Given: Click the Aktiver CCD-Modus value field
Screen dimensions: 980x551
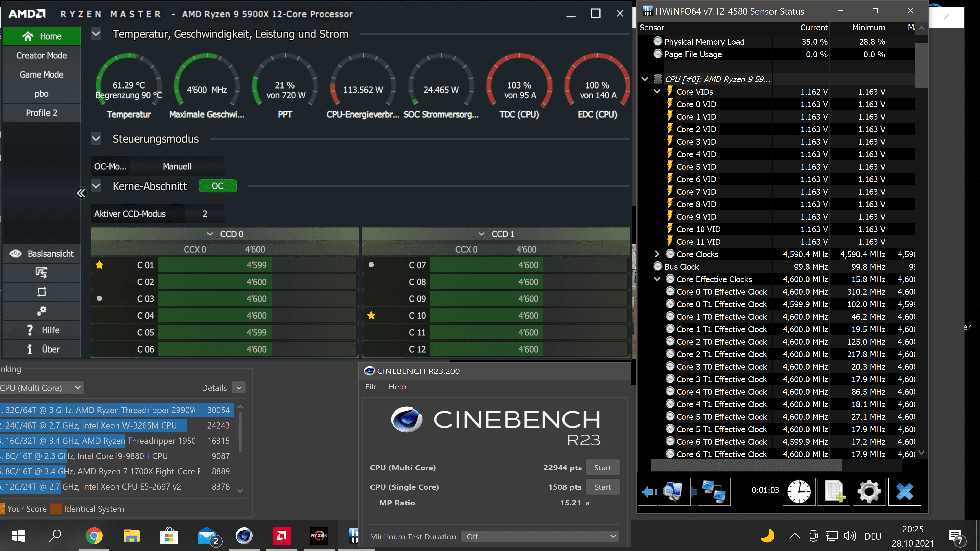Looking at the screenshot, I should point(205,214).
